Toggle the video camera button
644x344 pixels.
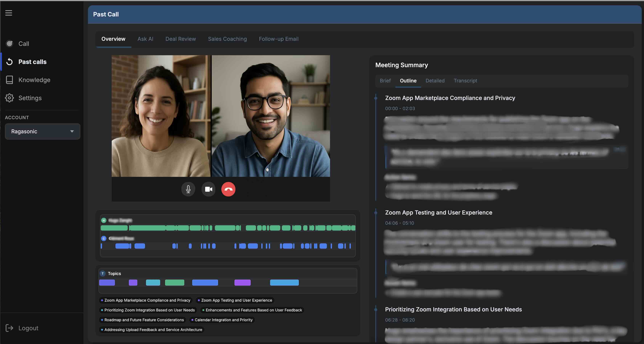coord(209,189)
